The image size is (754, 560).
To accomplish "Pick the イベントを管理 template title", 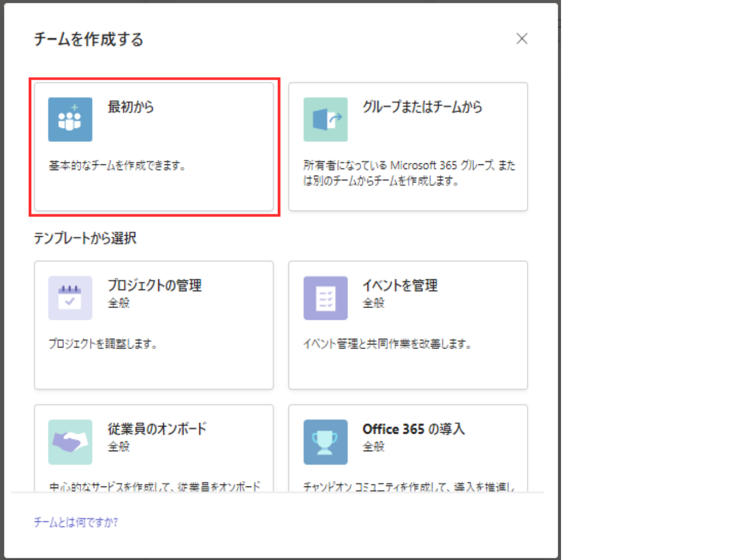I will [399, 285].
